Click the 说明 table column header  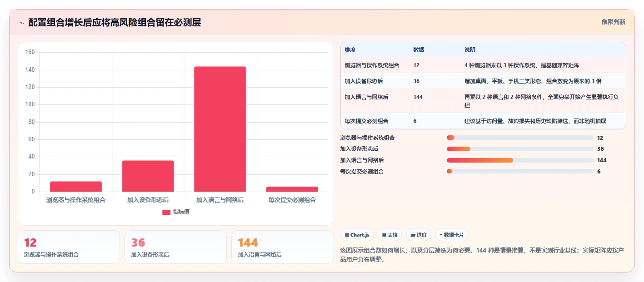pyautogui.click(x=470, y=49)
